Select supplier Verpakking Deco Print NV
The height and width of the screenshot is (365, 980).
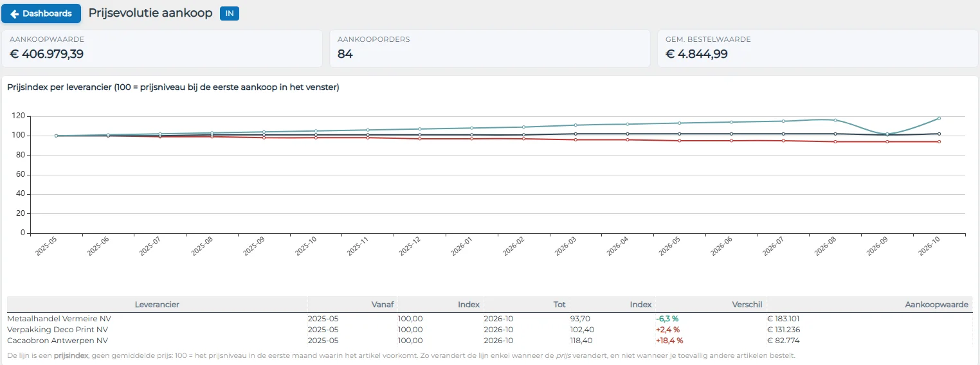pyautogui.click(x=57, y=330)
